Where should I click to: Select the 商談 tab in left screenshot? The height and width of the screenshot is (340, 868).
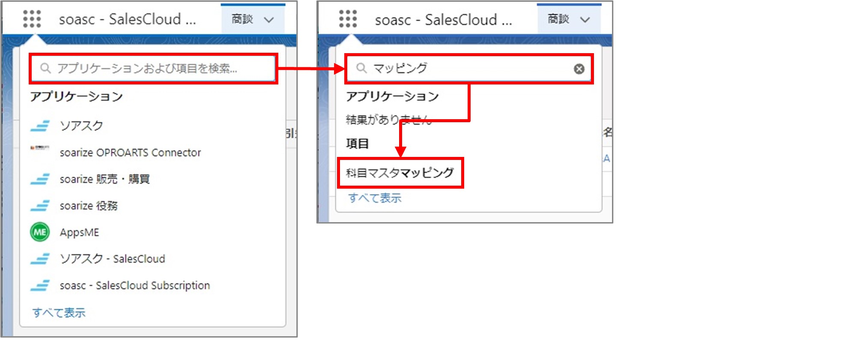click(242, 19)
